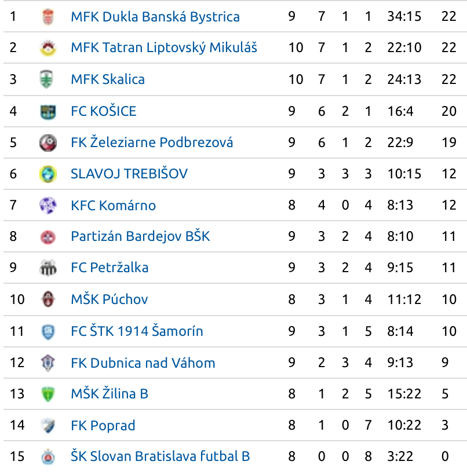Click the FC Košice club badge

point(48,111)
